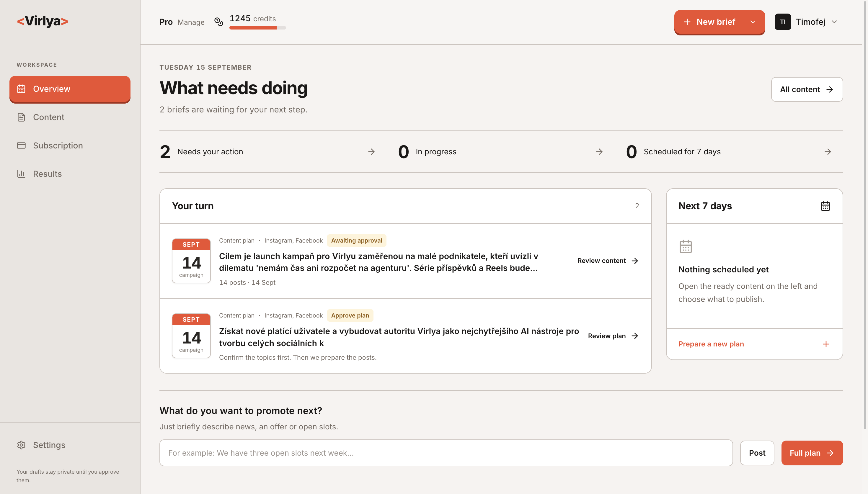
Task: Click the 'Your turn' heading
Action: coord(193,206)
